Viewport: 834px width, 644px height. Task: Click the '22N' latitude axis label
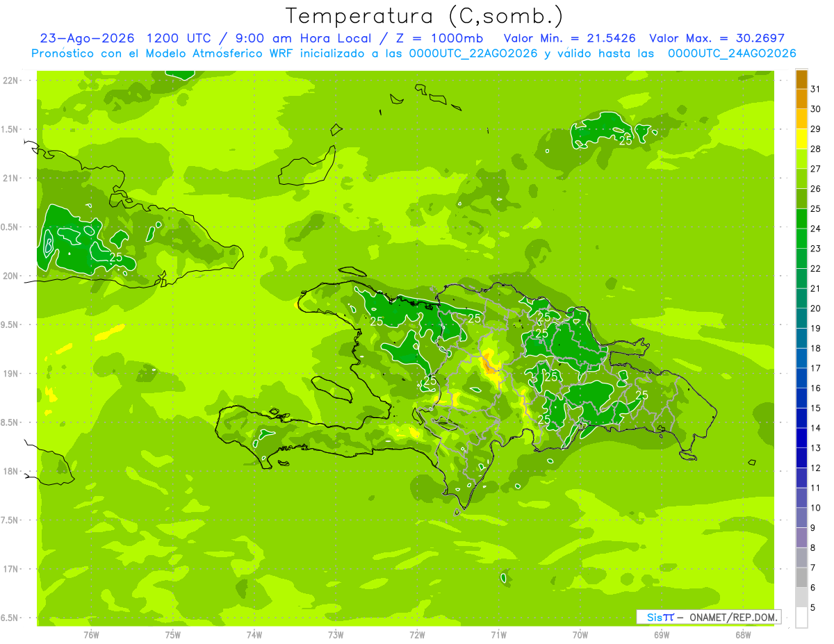tap(11, 81)
